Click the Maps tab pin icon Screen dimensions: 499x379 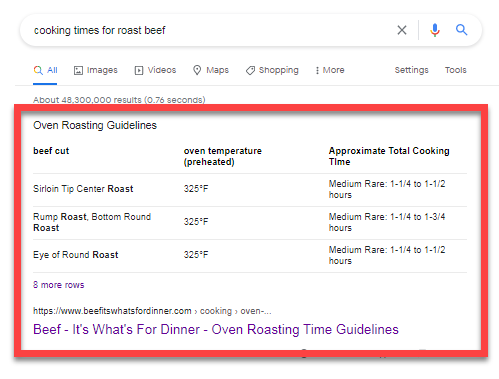pyautogui.click(x=197, y=70)
